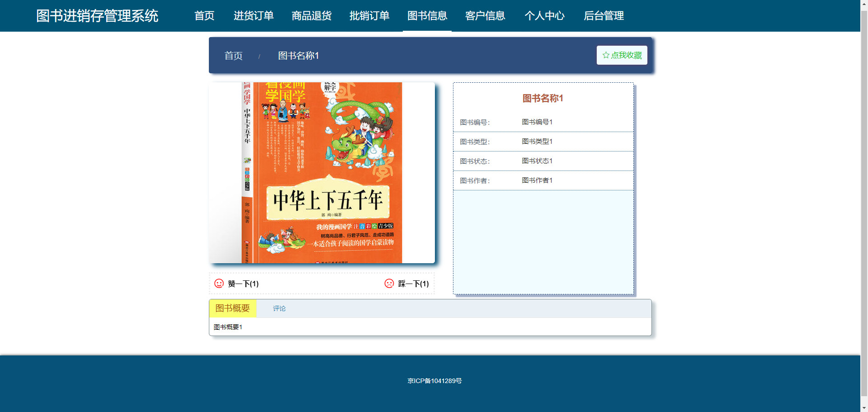Click 赞一下(1) to like the book
The height and width of the screenshot is (412, 868).
[x=243, y=284]
